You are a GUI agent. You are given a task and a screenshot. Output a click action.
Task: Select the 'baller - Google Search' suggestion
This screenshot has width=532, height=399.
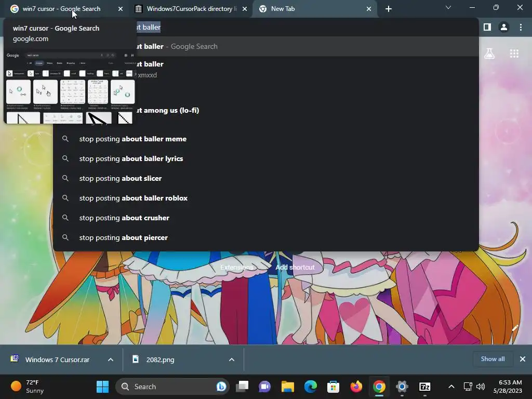click(266, 46)
